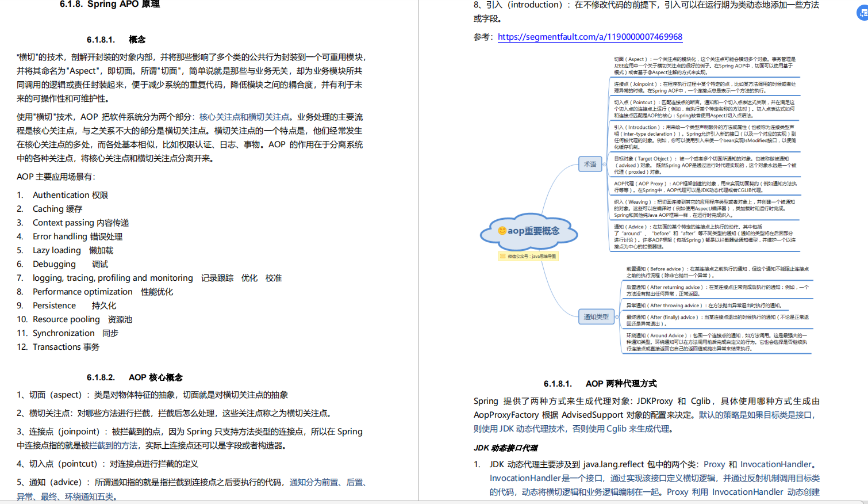Screen dimensions: 868x504
Task: Click the heading '6.1.8.2. AOP 核心概念'
Action: pos(135,377)
